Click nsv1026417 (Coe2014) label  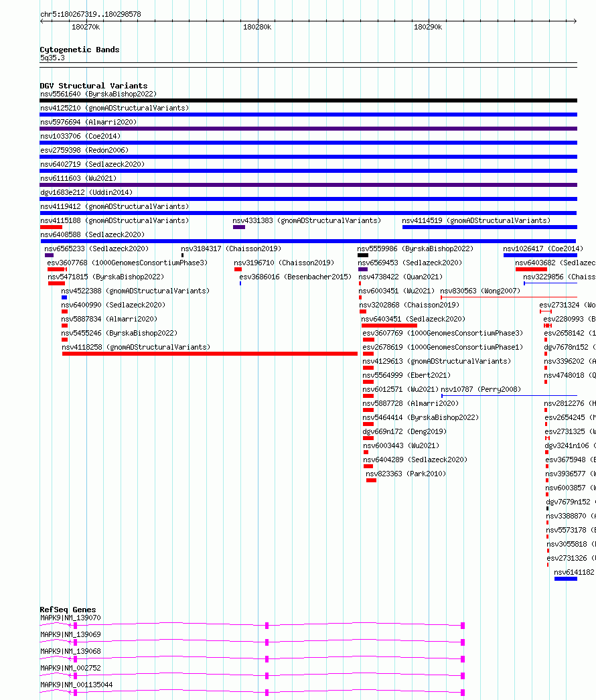(543, 249)
